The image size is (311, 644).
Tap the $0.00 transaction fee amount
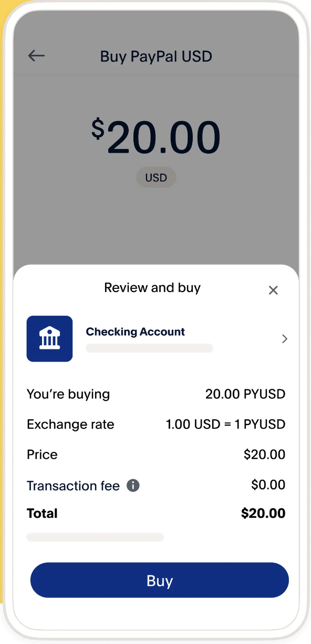268,485
